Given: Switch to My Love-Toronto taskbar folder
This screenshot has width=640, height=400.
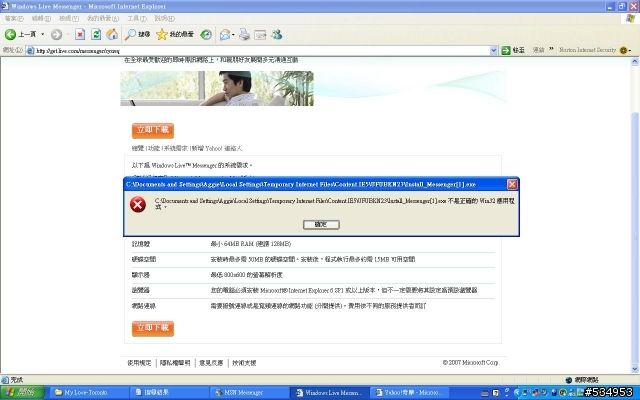Looking at the screenshot, I should (x=88, y=393).
